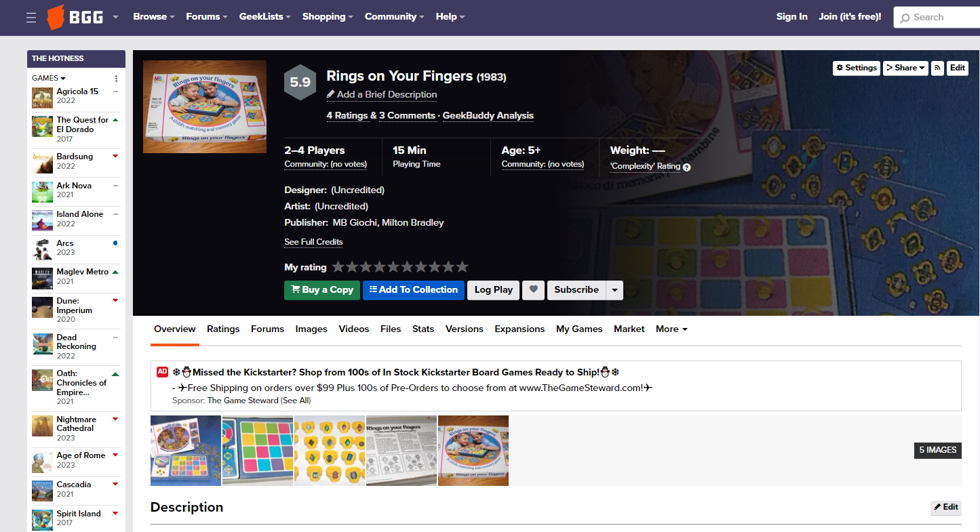Click the 5 IMAGES button
This screenshot has height=532, width=980.
tap(938, 450)
